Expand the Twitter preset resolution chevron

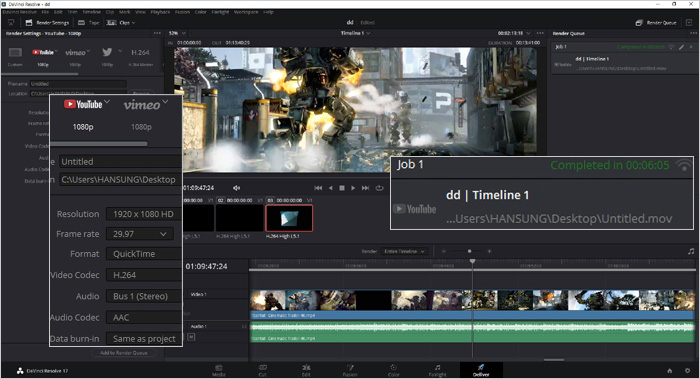coord(120,51)
